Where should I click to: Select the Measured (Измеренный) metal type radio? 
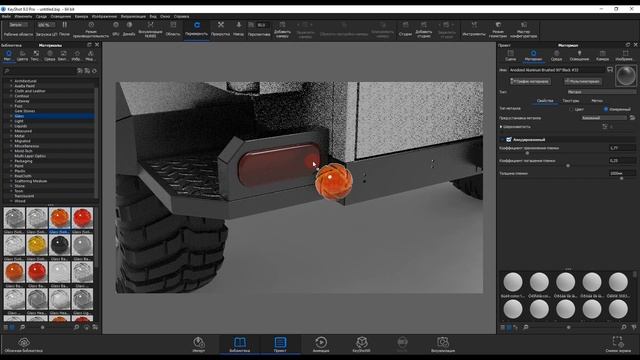606,109
